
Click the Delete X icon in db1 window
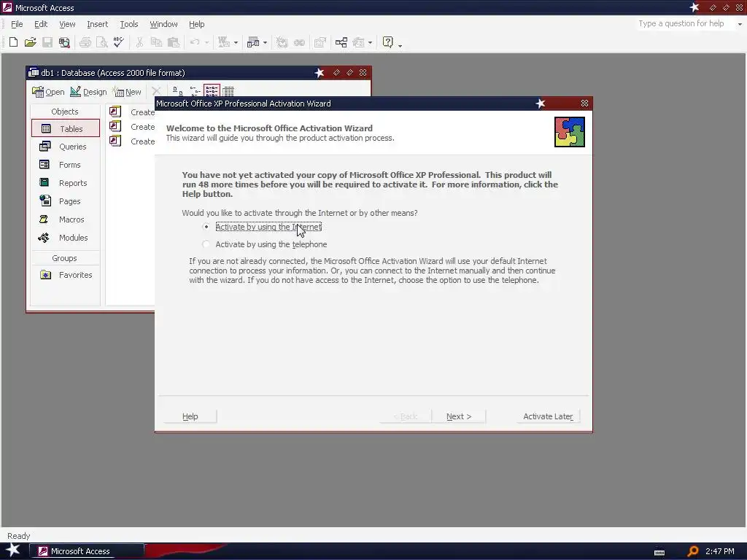[156, 90]
